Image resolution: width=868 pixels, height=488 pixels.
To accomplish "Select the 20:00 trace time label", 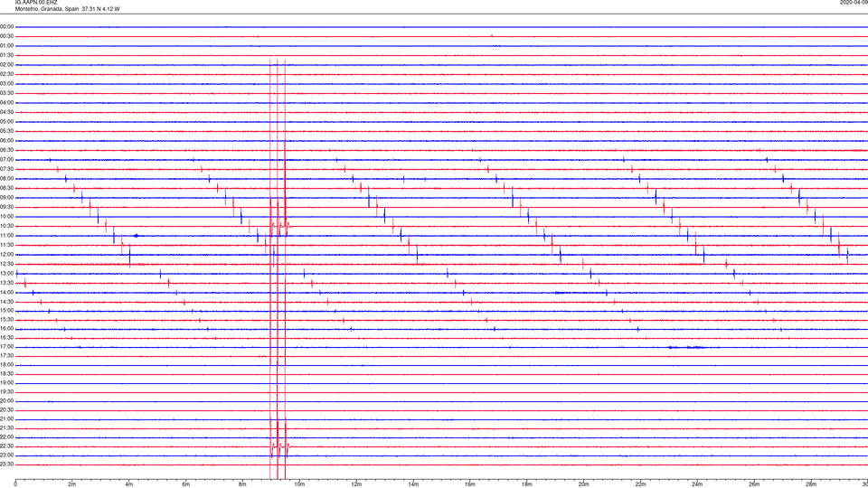I will [7, 401].
